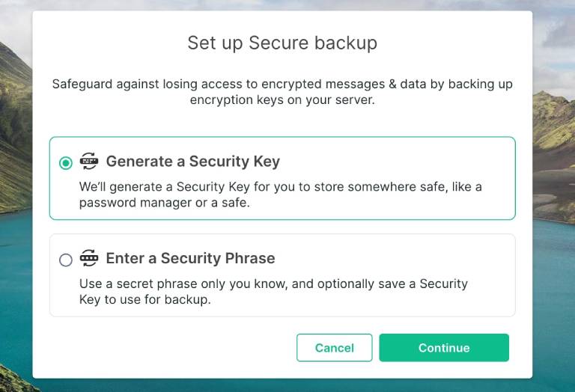Click the "password manager or a safe" text line

point(164,203)
